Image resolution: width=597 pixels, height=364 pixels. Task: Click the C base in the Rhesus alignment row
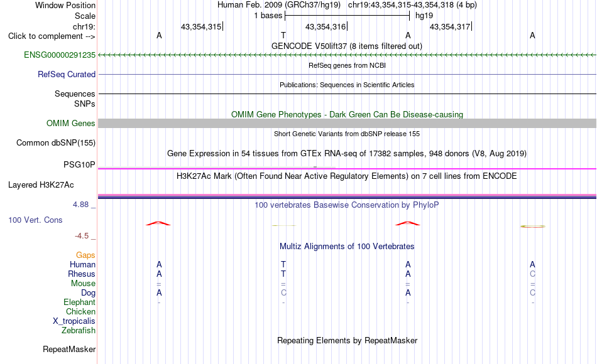tap(532, 274)
